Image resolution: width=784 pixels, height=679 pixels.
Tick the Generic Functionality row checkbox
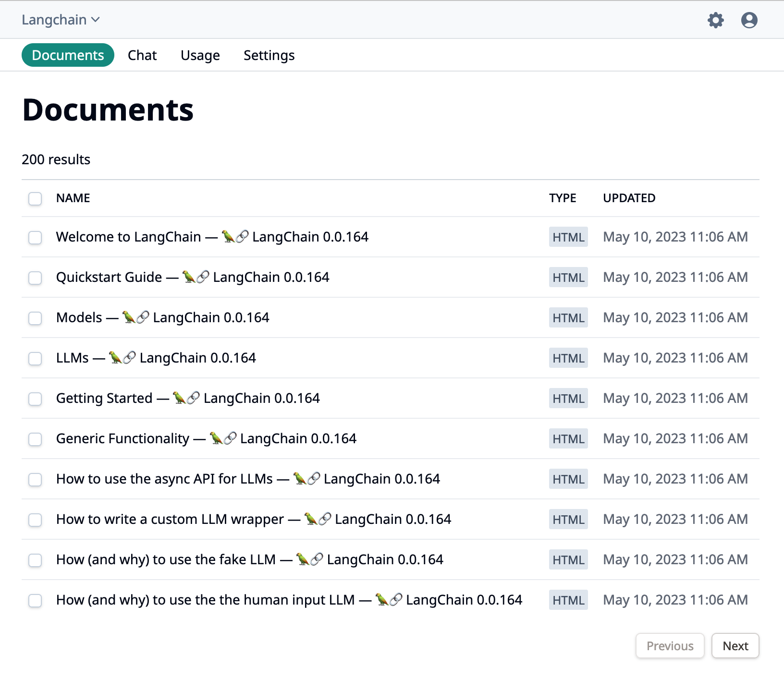tap(35, 439)
